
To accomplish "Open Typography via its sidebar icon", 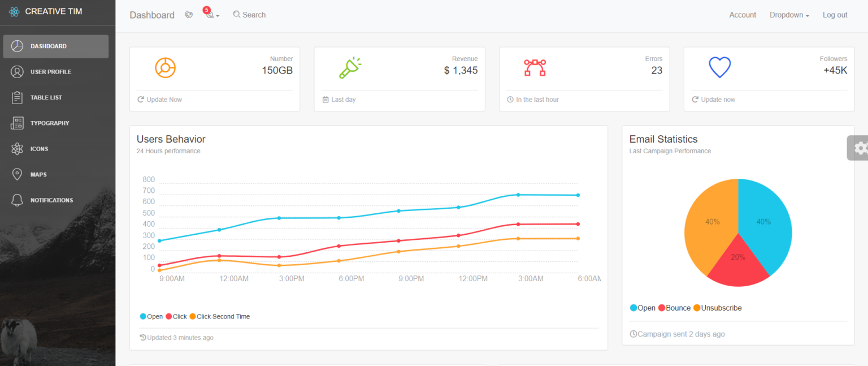I will [17, 123].
